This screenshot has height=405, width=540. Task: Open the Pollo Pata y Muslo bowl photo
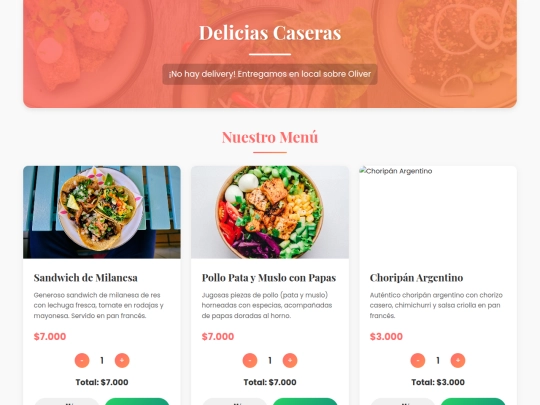tap(270, 212)
